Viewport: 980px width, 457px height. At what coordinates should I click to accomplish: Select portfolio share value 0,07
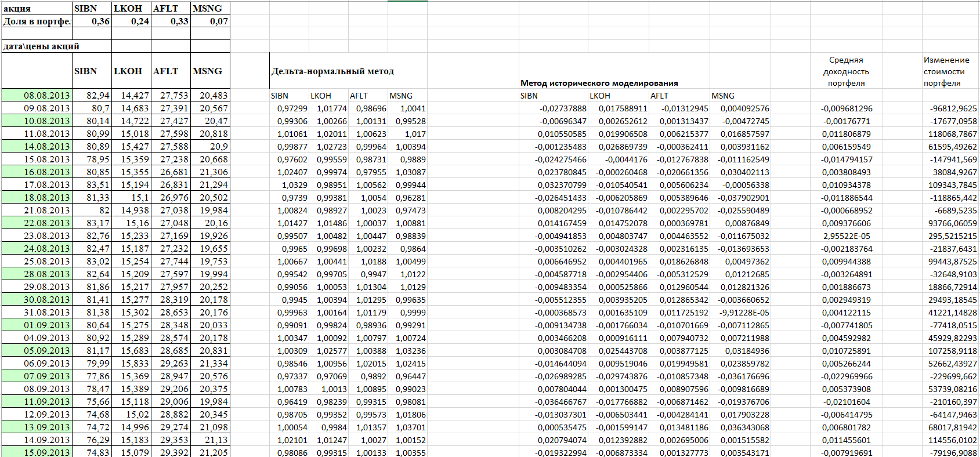click(211, 21)
